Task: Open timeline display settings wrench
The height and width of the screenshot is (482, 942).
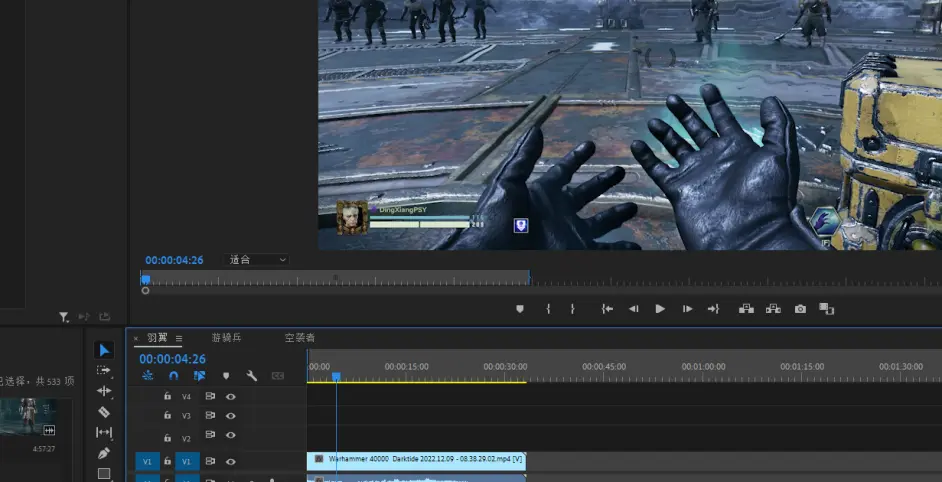Action: tap(252, 376)
